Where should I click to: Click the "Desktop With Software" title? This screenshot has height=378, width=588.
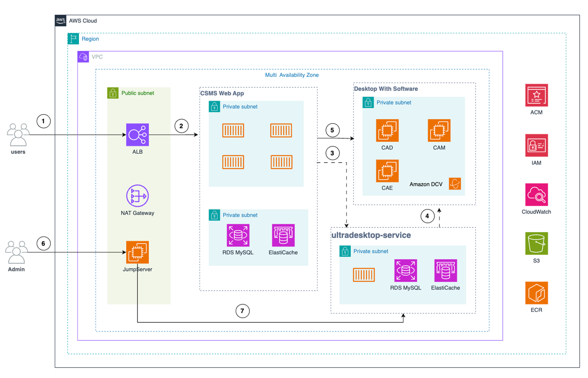click(386, 89)
